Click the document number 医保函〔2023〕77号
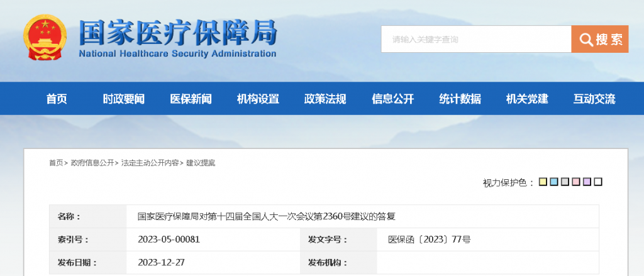This screenshot has height=276, width=644. pos(429,240)
